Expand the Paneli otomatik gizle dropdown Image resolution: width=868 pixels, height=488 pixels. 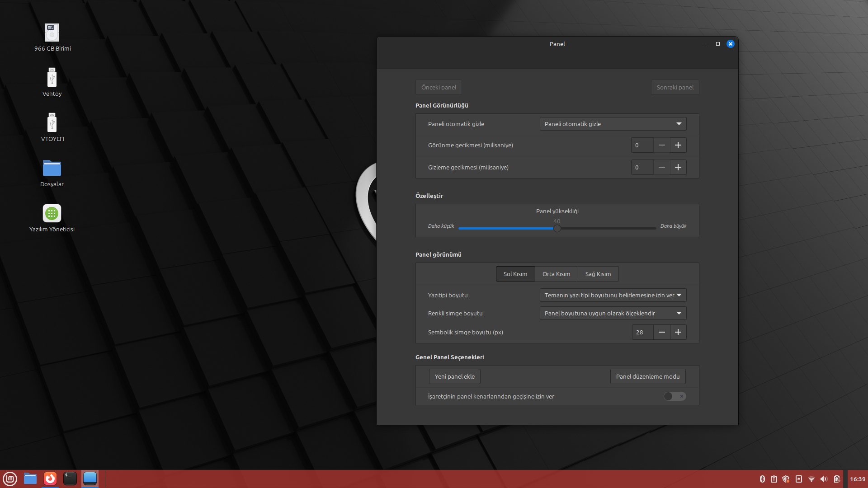click(613, 124)
